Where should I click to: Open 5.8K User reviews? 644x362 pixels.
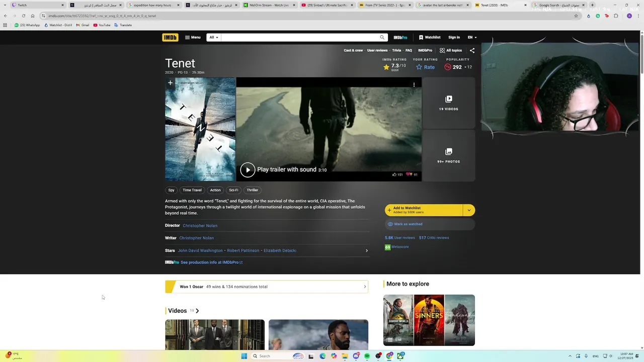coord(399,238)
